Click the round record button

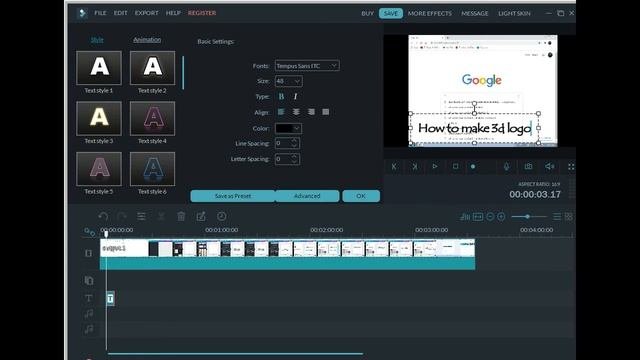[x=473, y=167]
